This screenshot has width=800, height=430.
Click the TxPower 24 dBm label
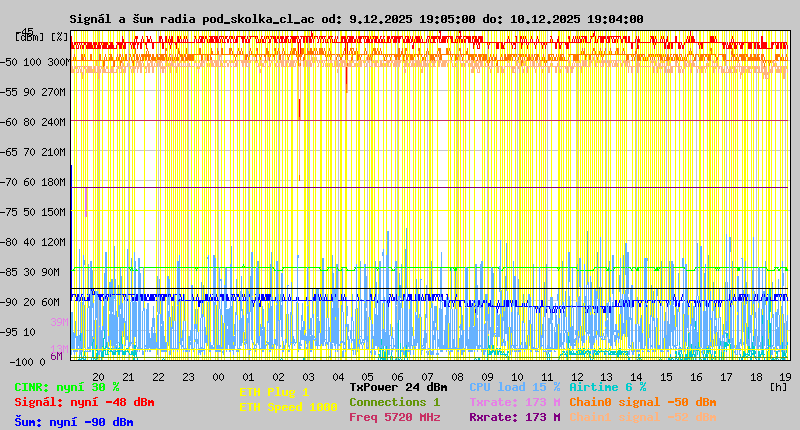coord(398,387)
